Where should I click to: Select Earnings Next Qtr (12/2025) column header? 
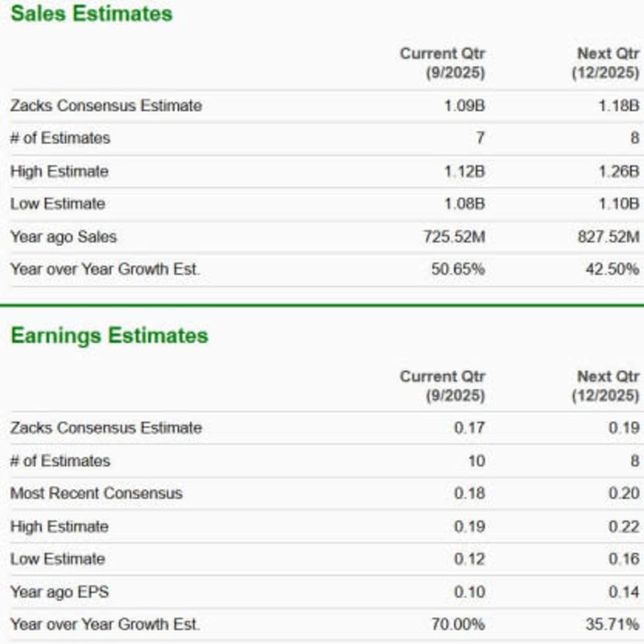click(x=606, y=386)
